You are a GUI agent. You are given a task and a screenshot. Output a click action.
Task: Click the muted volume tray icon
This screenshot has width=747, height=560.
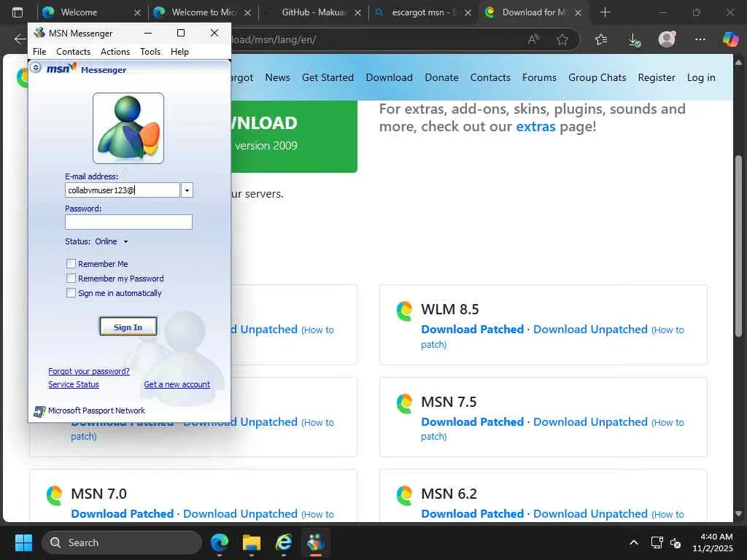click(676, 542)
